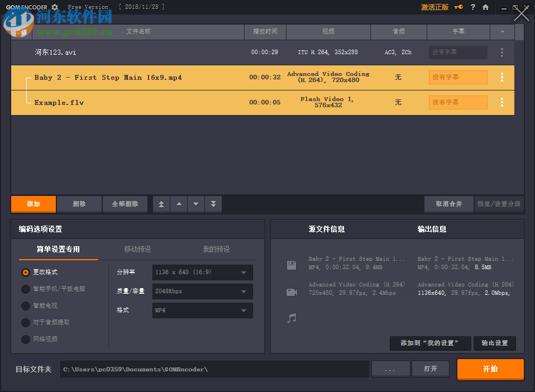Click the 目标文件夹 path input field
Image resolution: width=535 pixels, height=392 pixels.
pyautogui.click(x=214, y=369)
